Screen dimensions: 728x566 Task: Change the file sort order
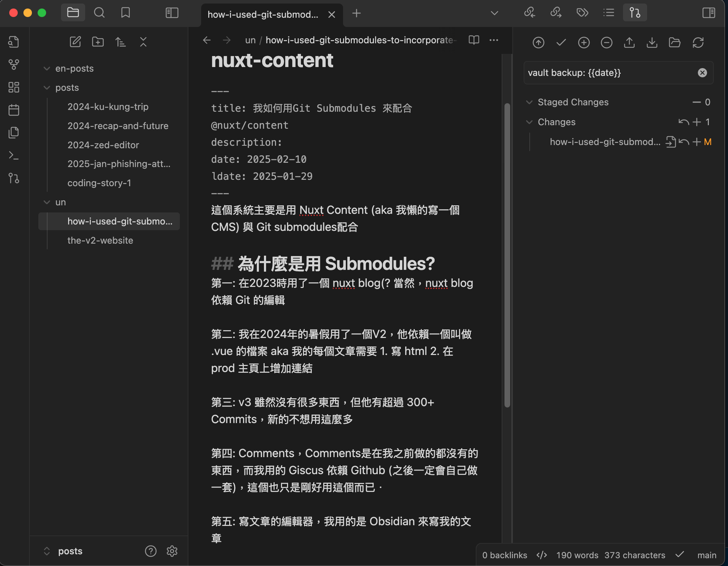click(121, 42)
